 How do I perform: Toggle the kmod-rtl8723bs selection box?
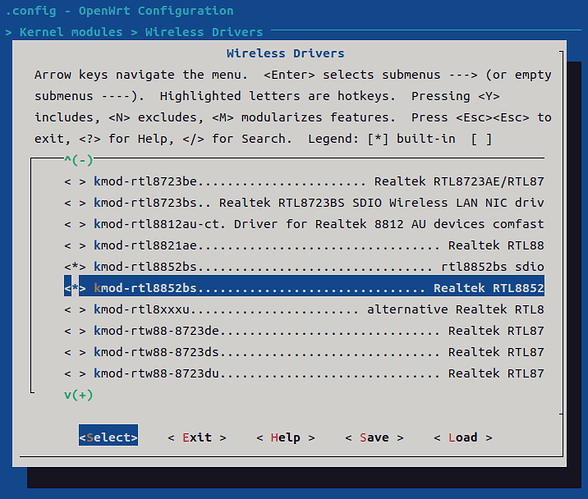point(75,203)
